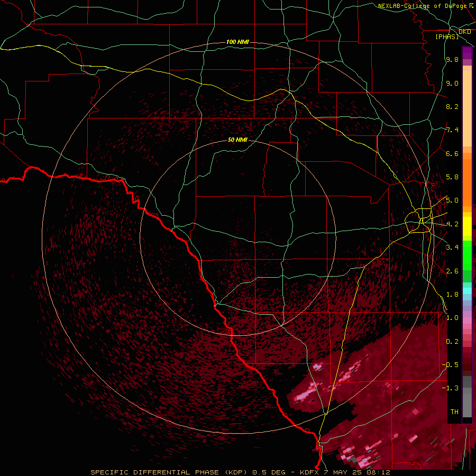Click the 1.0 scale value
This screenshot has height=476, width=476.
(x=452, y=318)
